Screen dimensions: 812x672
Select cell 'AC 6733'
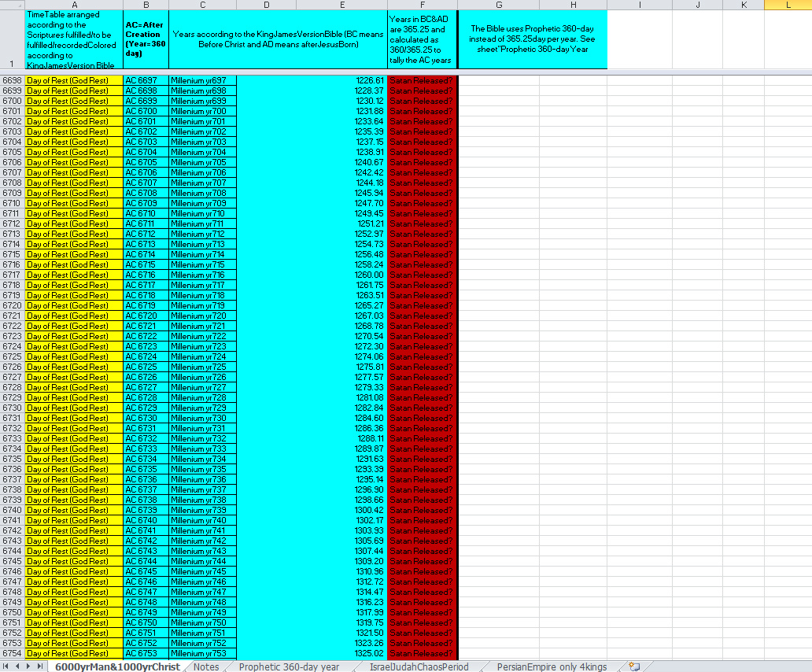(x=146, y=449)
